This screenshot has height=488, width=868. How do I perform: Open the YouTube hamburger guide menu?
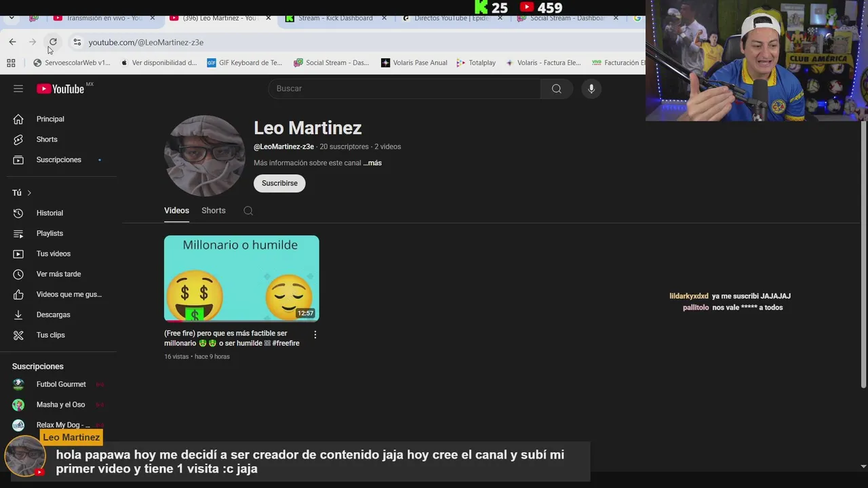point(18,89)
